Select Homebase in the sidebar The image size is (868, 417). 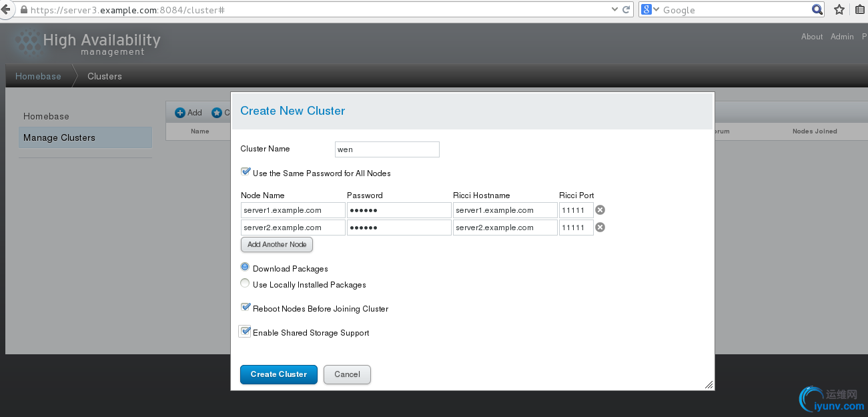(46, 116)
